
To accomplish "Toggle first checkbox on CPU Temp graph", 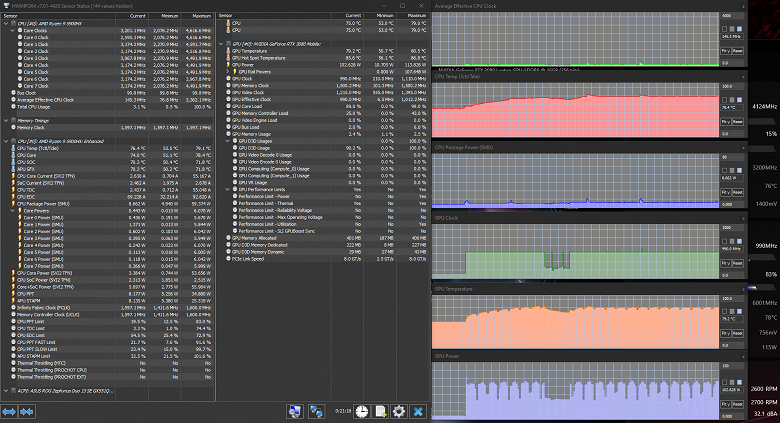I will [722, 100].
